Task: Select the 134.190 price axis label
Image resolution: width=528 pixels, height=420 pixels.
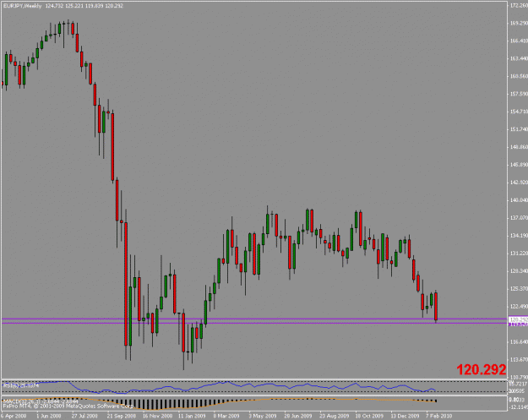Action: click(x=519, y=235)
